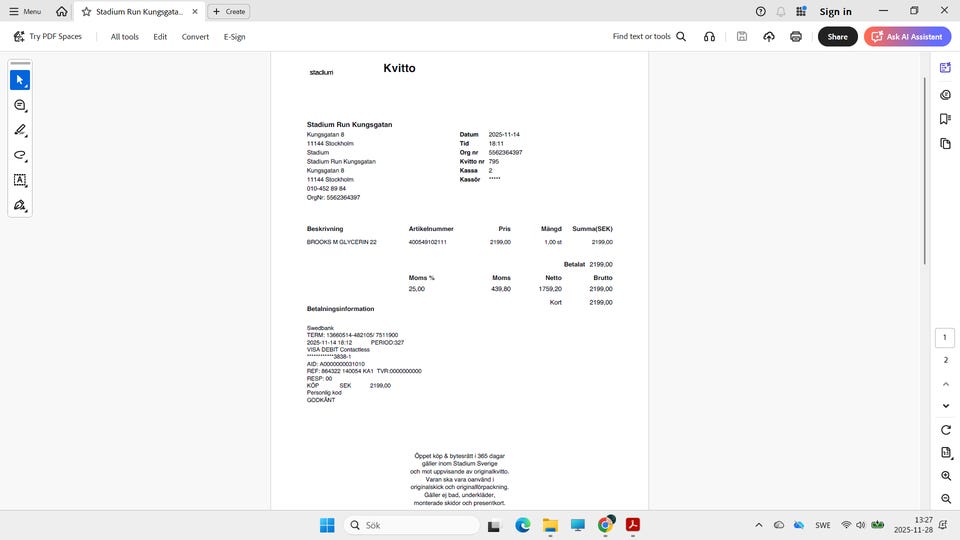Screen dimensions: 960x540
Task: Show hidden system tray icons
Action: point(759,525)
